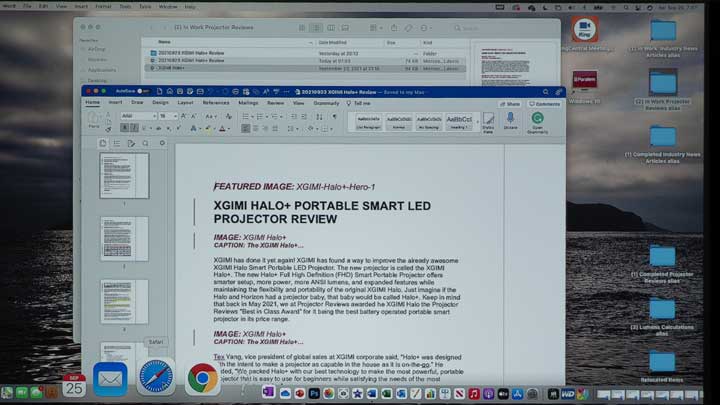Click the search icon in Word title bar
Screen dimensions: 720x405
[546, 92]
